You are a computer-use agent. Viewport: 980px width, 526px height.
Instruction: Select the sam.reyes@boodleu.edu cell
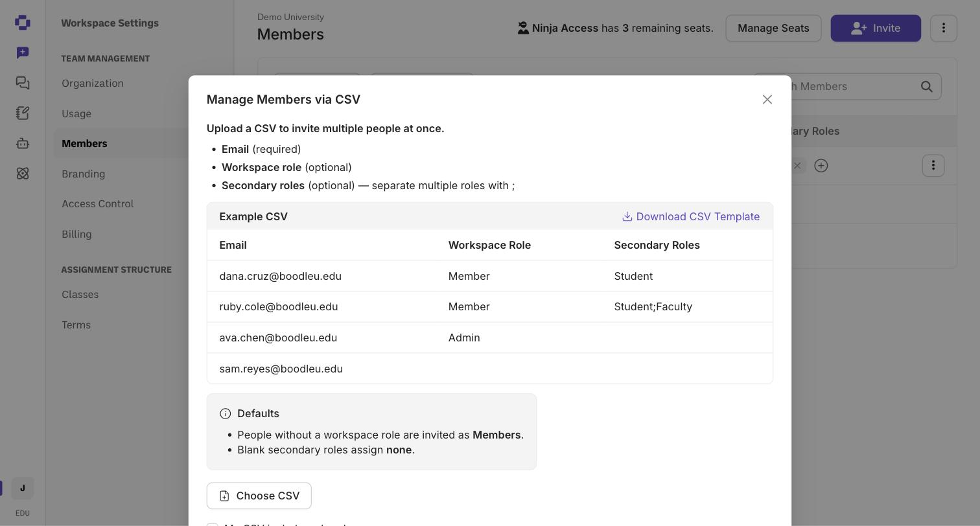pyautogui.click(x=281, y=369)
